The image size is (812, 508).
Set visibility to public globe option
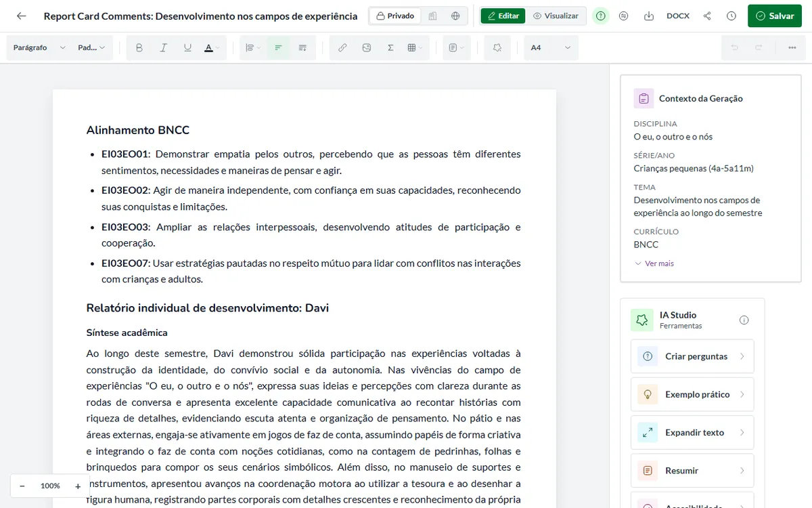[x=455, y=16]
